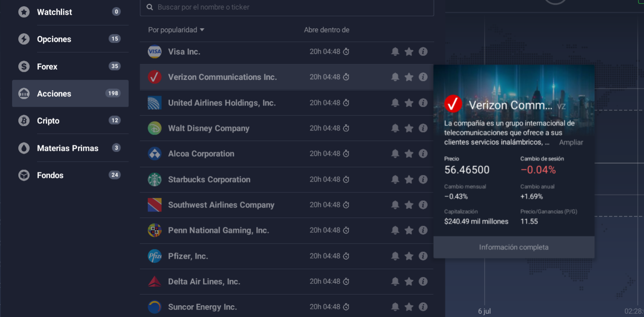
Task: Show info for United Airlines Holdings
Action: (x=423, y=103)
